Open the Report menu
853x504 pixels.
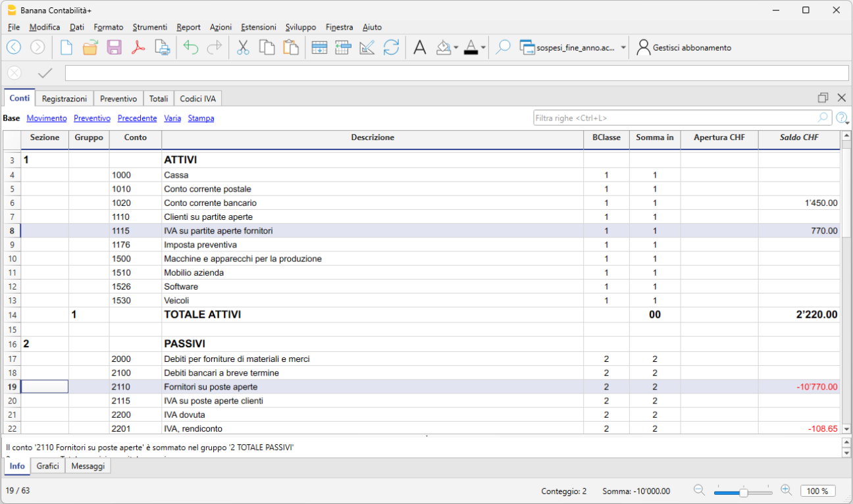click(189, 27)
